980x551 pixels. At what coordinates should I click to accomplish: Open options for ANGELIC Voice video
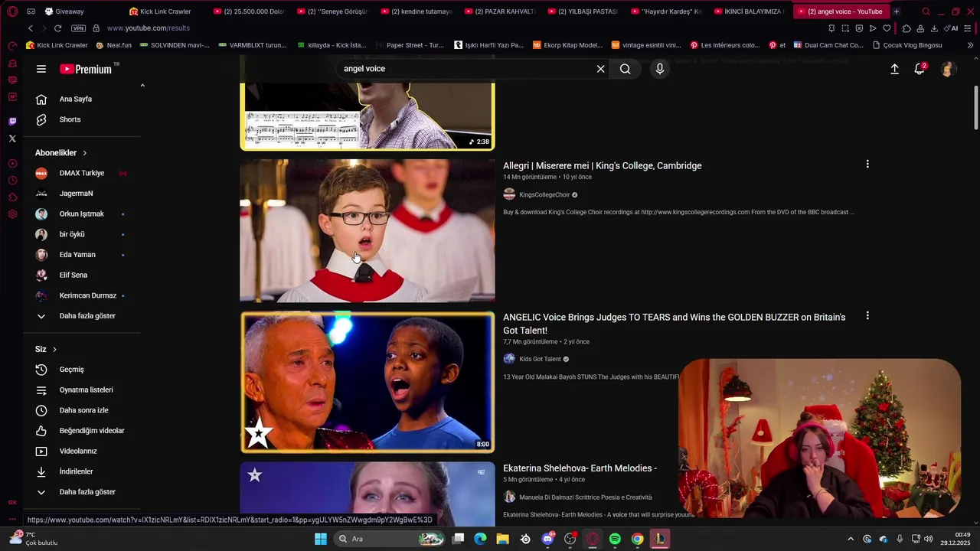coord(867,316)
